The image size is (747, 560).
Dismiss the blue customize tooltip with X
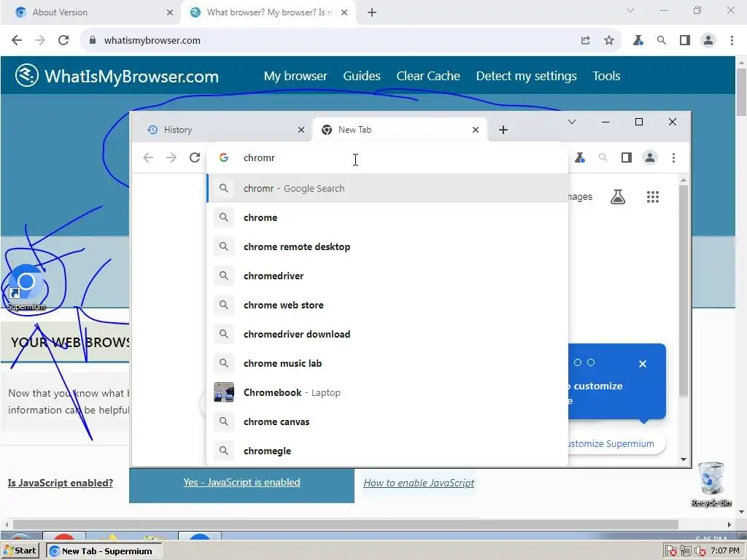tap(642, 364)
